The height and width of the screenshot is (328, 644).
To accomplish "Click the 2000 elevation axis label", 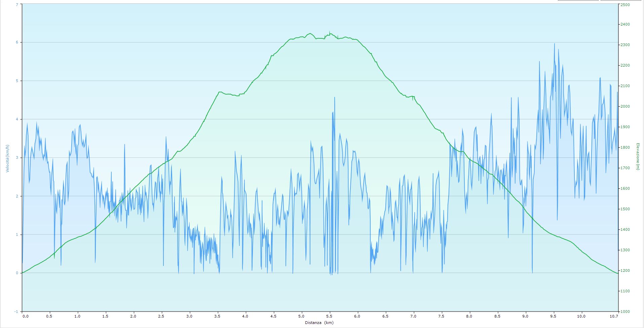I will click(626, 106).
